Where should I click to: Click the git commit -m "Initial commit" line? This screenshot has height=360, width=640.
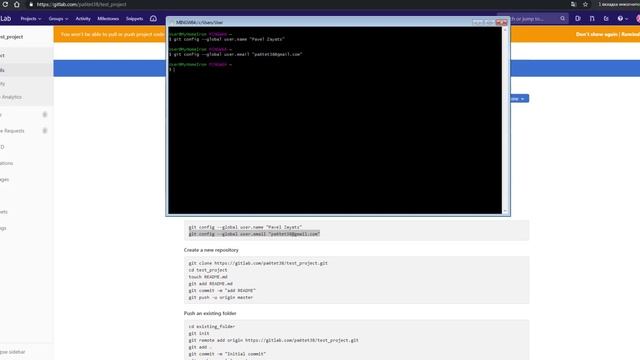[227, 354]
